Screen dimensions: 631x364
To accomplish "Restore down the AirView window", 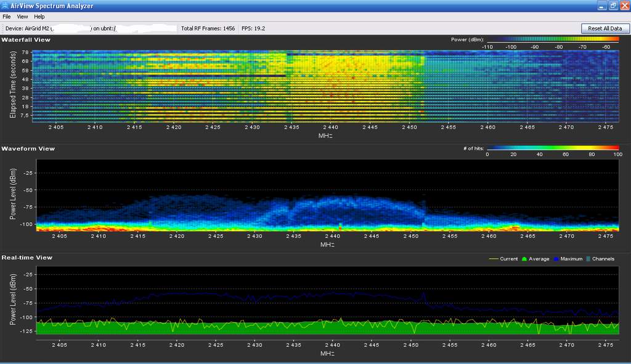I will click(613, 6).
